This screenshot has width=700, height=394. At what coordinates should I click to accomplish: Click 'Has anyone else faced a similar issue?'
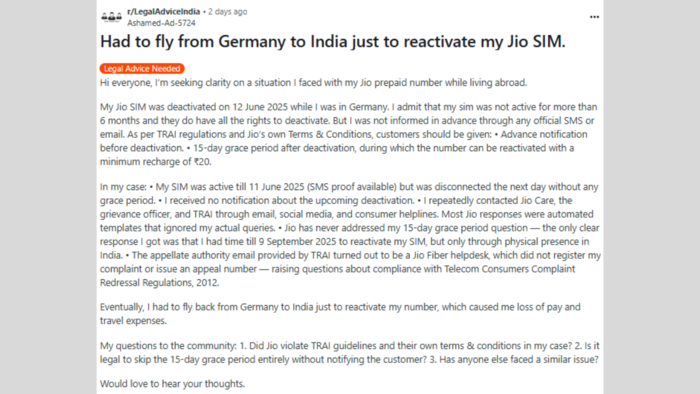point(519,360)
